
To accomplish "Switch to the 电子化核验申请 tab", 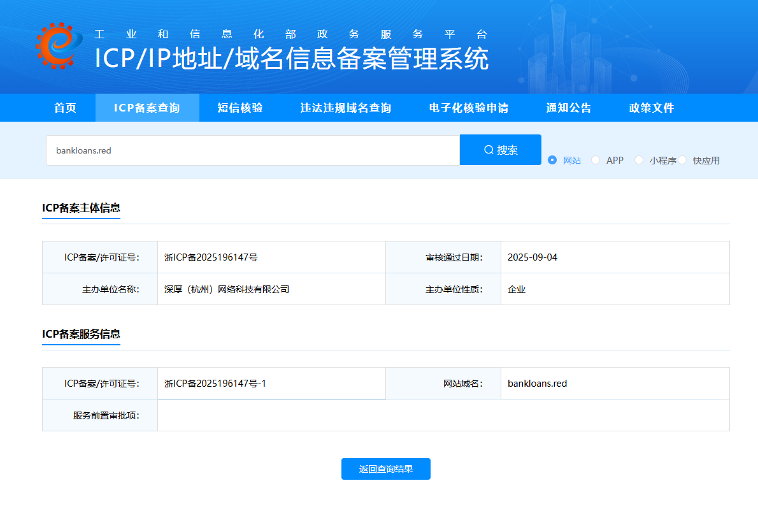I will (x=469, y=108).
